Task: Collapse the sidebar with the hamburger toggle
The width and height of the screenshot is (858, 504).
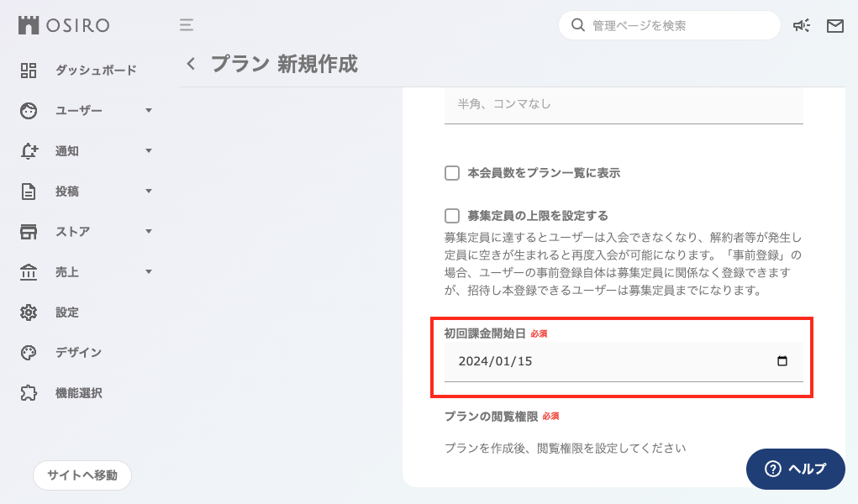Action: point(186,25)
